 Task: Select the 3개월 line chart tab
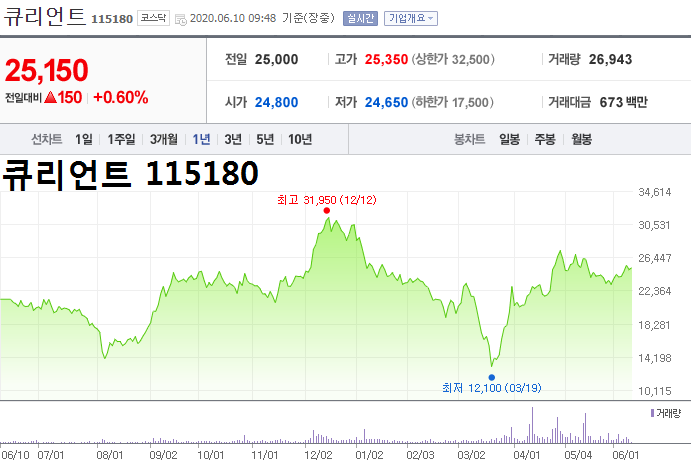tap(163, 140)
